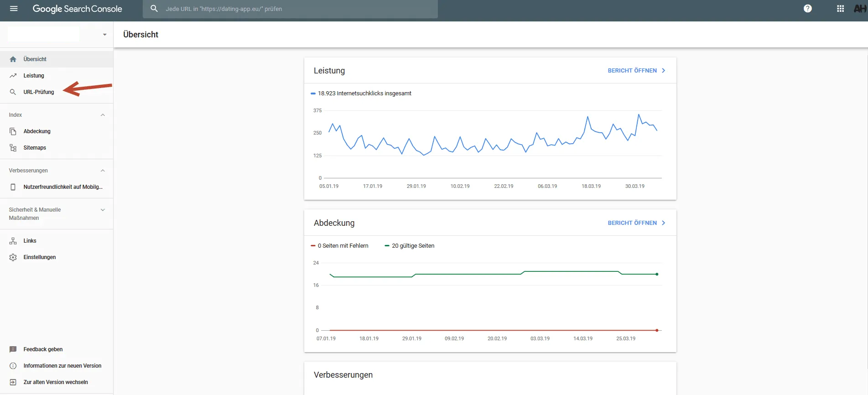The height and width of the screenshot is (395, 868).
Task: Click Zur alten Version wechseln
Action: click(x=56, y=382)
